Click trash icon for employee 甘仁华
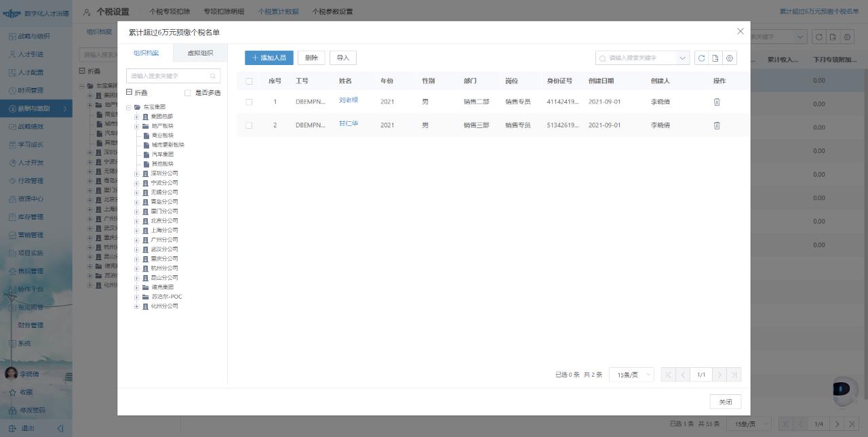 [717, 125]
